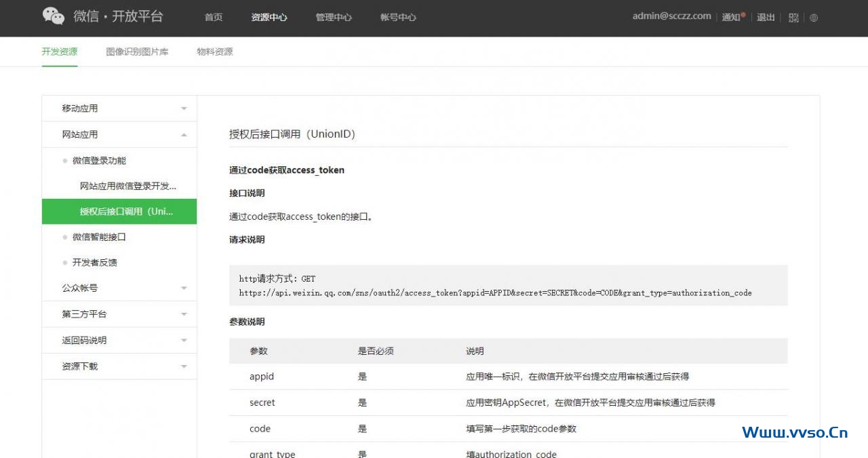The height and width of the screenshot is (458, 868).
Task: Click 退出 to log out
Action: click(766, 17)
